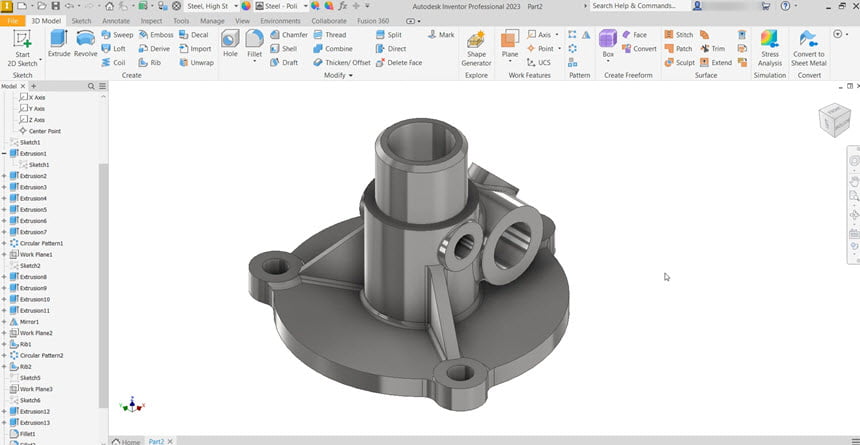Select the Revolve tool
The width and height of the screenshot is (860, 445).
[x=86, y=44]
